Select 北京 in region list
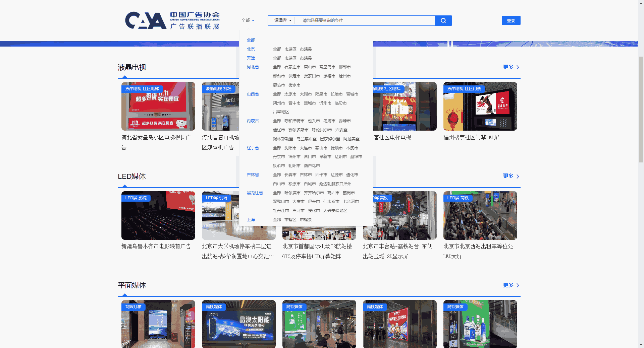The width and height of the screenshot is (644, 348). click(251, 49)
